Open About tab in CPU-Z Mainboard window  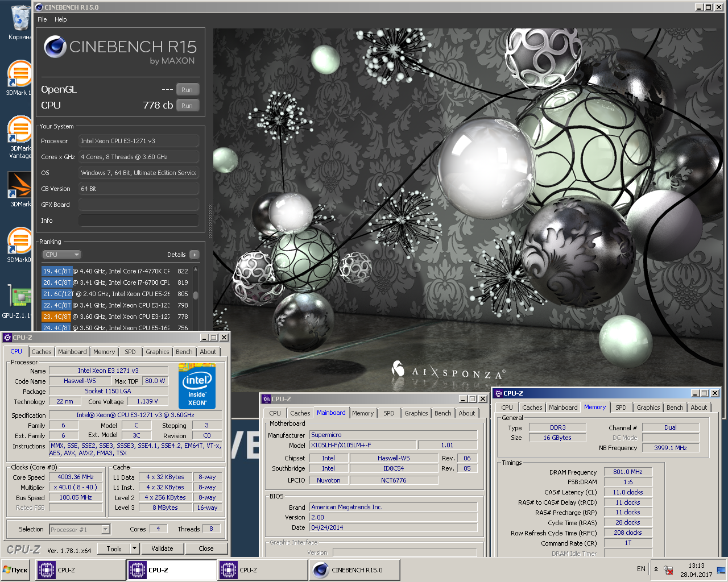point(467,413)
